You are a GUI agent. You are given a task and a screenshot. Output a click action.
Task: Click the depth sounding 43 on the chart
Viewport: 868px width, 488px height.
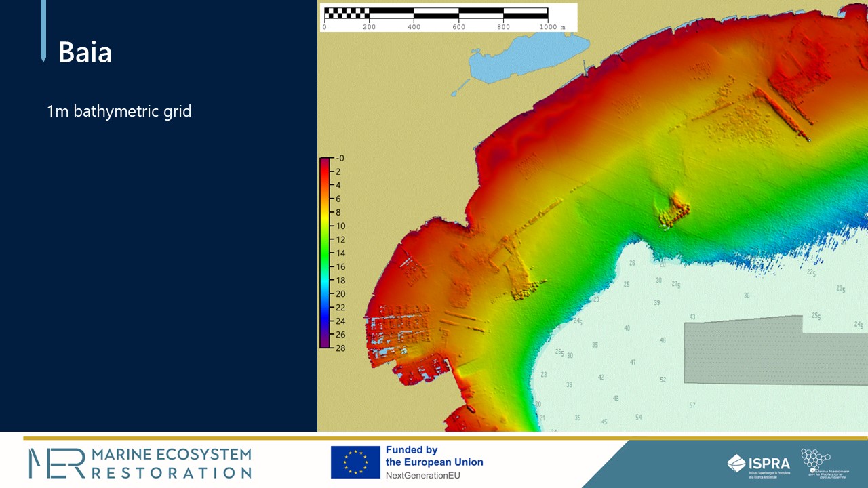692,317
